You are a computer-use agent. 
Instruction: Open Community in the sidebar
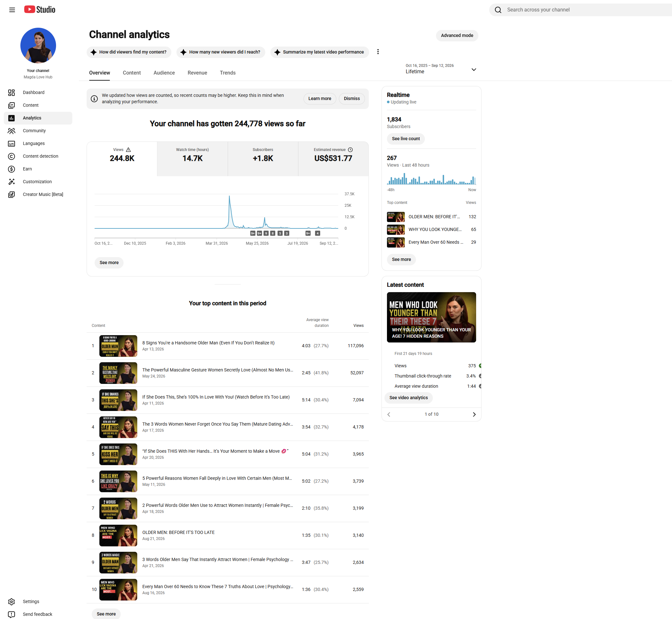[38, 131]
